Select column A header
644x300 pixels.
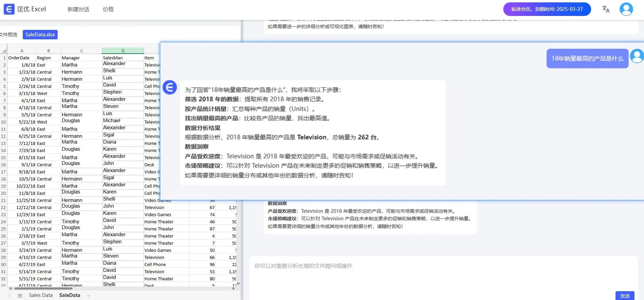point(22,51)
